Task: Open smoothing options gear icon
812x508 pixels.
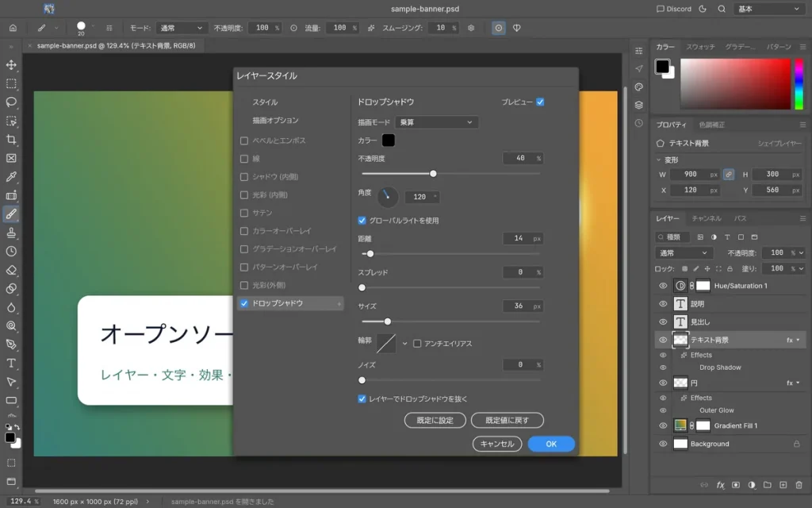Action: coord(471,28)
